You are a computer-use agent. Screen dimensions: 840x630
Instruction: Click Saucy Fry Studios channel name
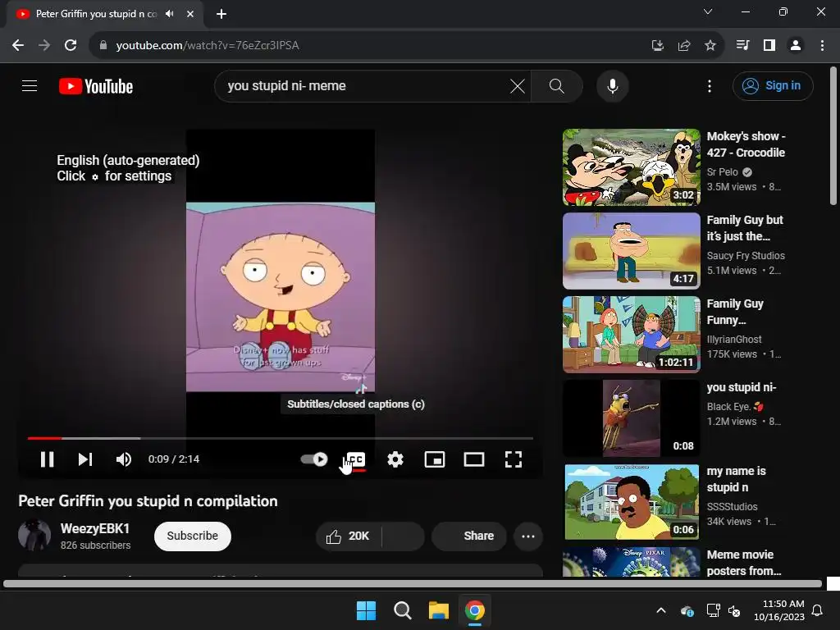click(x=746, y=256)
